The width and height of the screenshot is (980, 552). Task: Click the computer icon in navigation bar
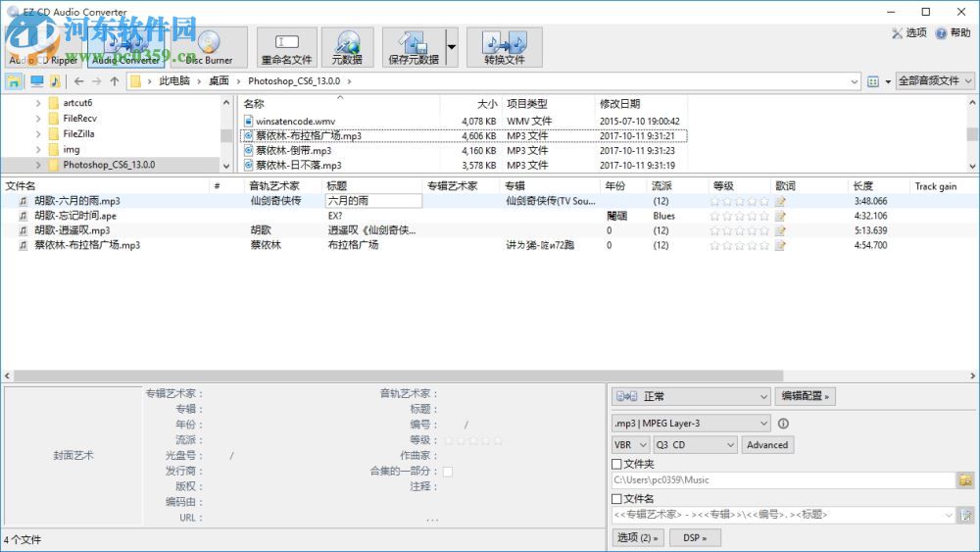coord(37,81)
